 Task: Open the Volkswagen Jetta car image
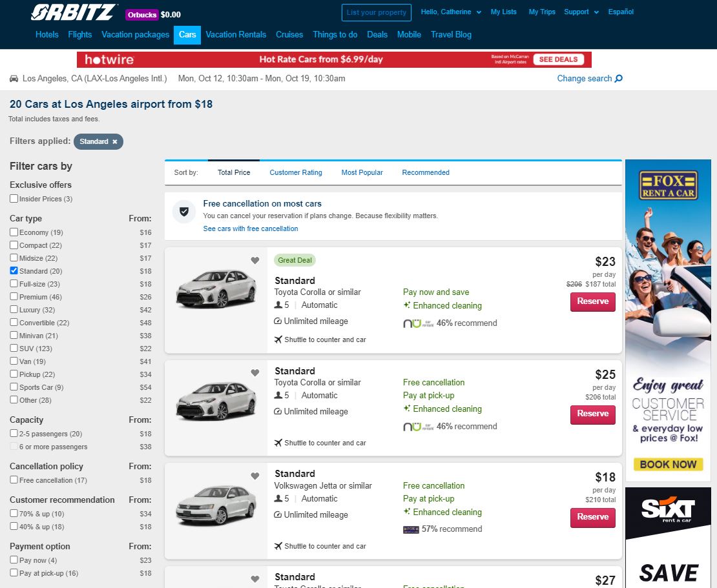pos(216,505)
